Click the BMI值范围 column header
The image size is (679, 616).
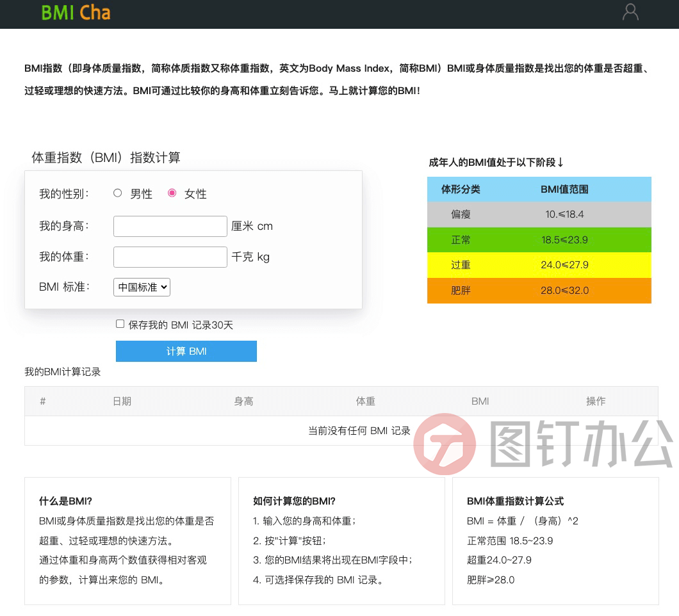(x=564, y=189)
